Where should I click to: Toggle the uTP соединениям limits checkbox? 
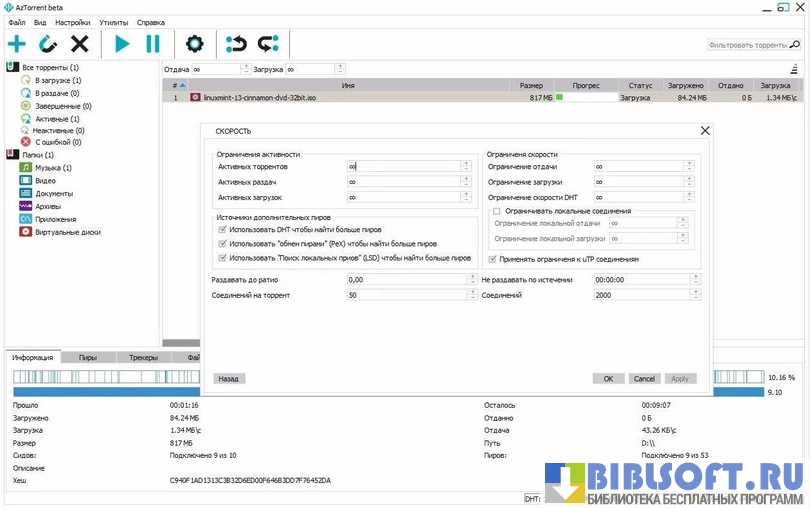492,258
